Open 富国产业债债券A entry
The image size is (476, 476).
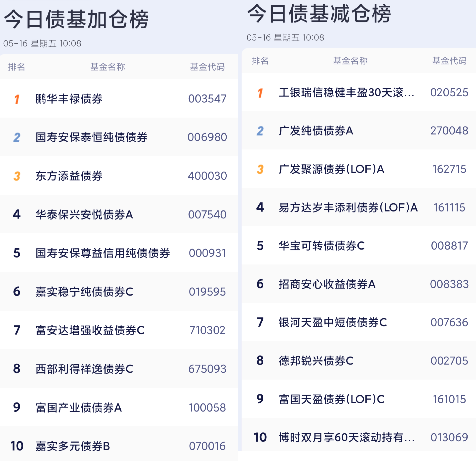click(x=79, y=408)
